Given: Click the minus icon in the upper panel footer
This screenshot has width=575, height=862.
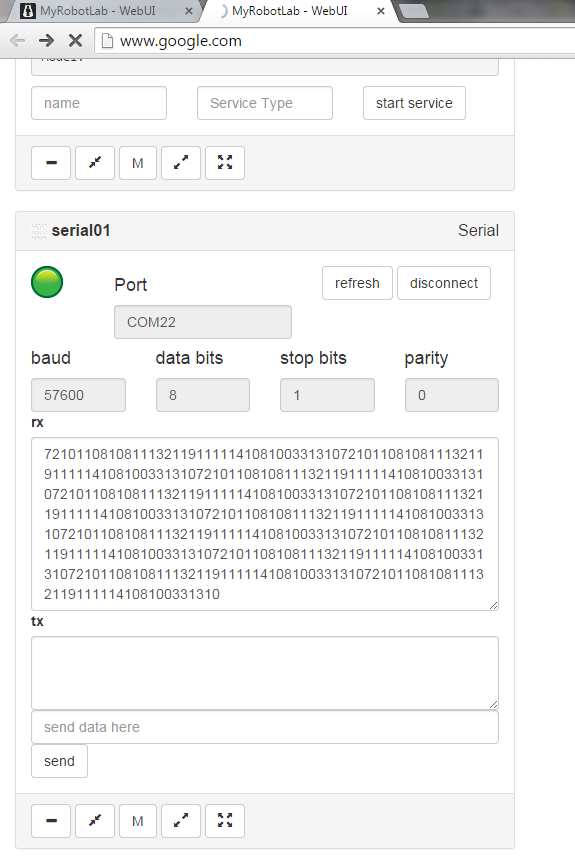Looking at the screenshot, I should (51, 163).
